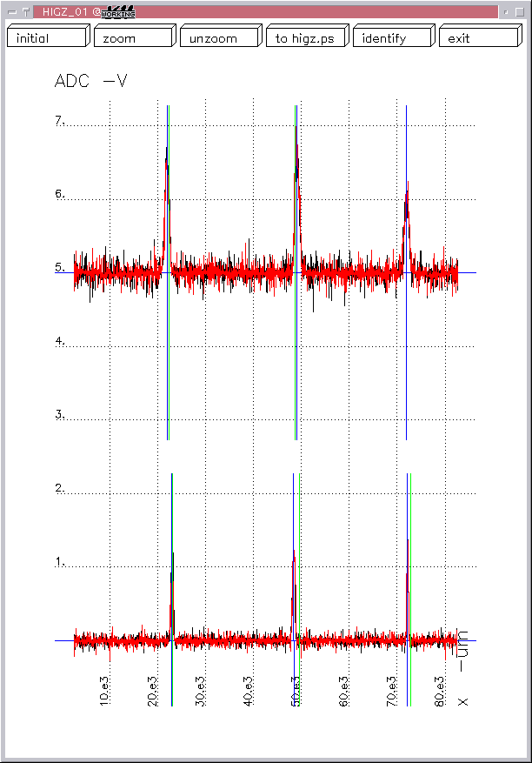Click the y-axis label "2."
The height and width of the screenshot is (763, 532).
pyautogui.click(x=60, y=487)
